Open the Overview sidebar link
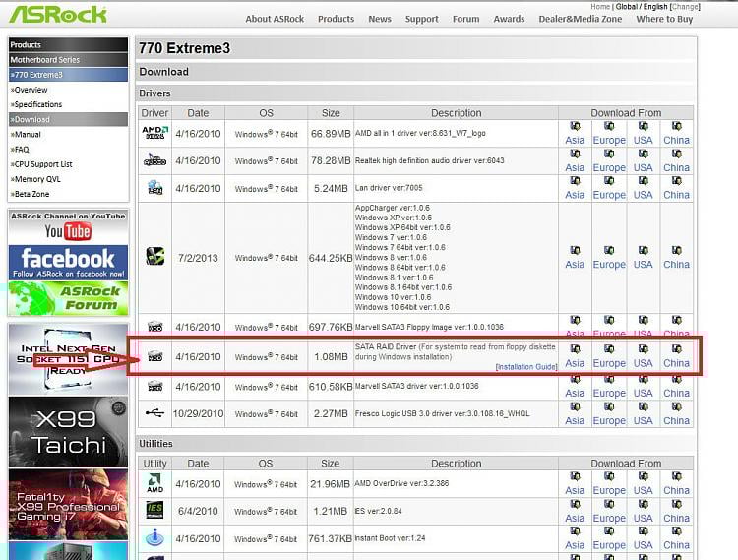 coord(30,90)
